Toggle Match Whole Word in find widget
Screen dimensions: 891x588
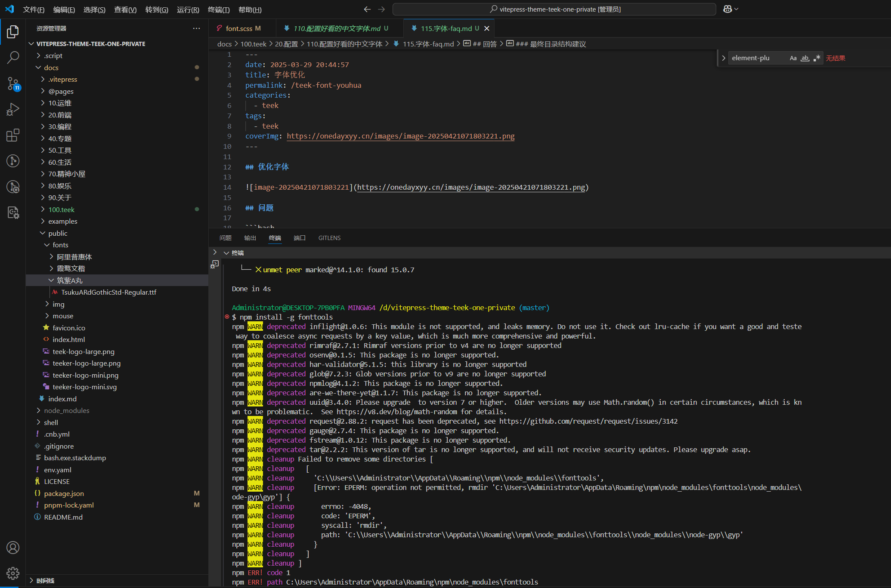coord(805,58)
